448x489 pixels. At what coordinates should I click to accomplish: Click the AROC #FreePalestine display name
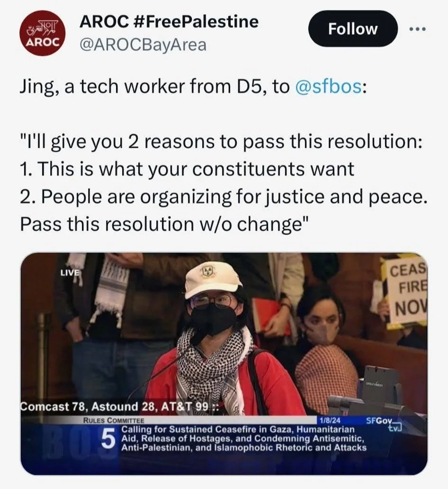169,21
